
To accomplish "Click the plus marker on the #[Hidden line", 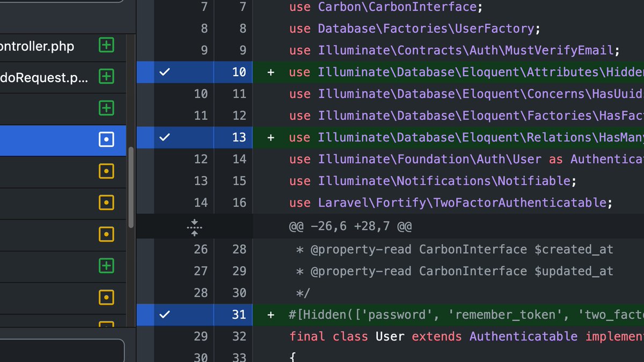I will point(271,314).
